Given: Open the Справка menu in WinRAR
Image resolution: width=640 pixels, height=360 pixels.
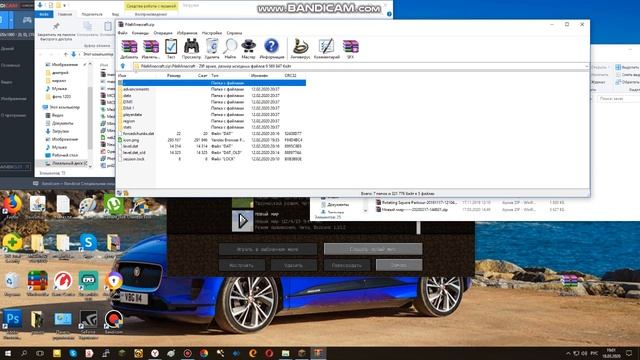Looking at the screenshot, I should coord(234,33).
